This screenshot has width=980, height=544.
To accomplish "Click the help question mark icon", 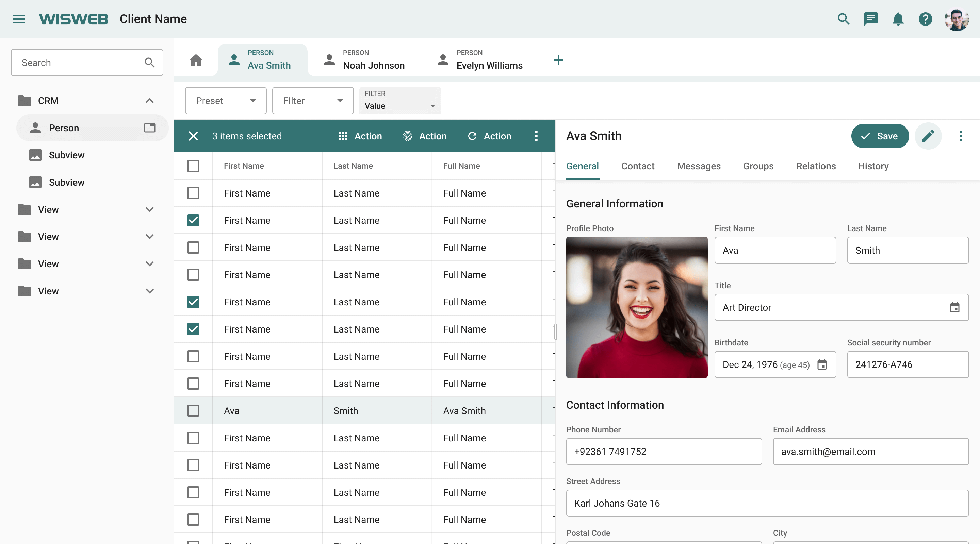I will click(926, 19).
